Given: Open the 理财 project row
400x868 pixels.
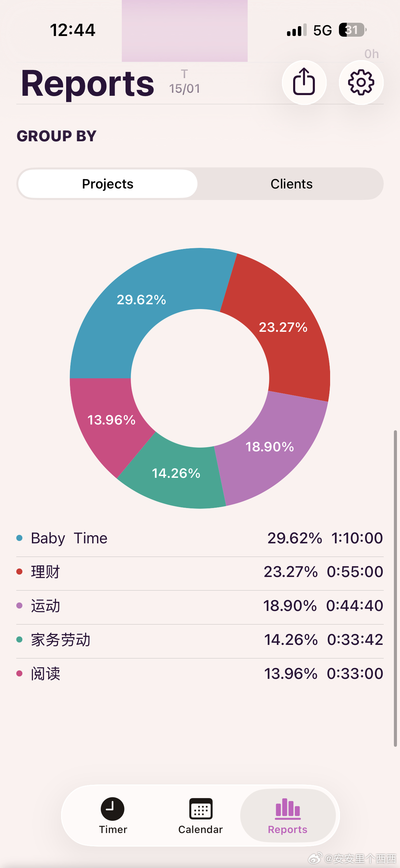Looking at the screenshot, I should [200, 572].
